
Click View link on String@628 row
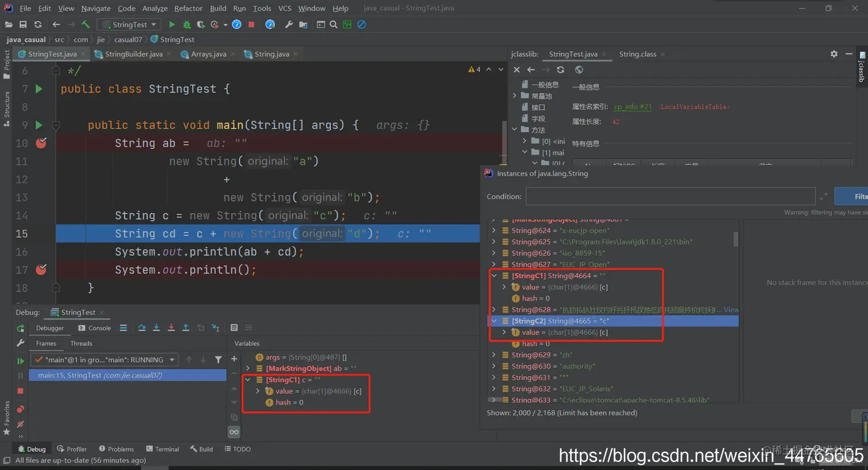[731, 310]
